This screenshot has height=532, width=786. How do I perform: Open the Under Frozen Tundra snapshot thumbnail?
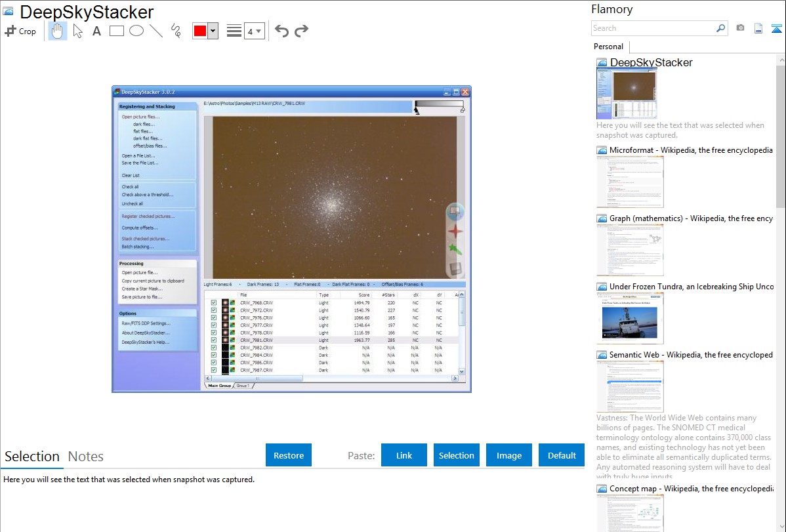click(630, 318)
